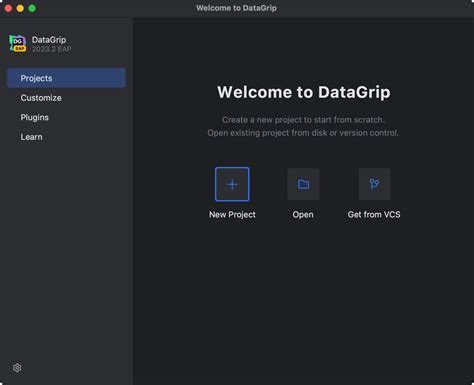This screenshot has height=385, width=474.
Task: Click the New Project label
Action: (x=232, y=215)
